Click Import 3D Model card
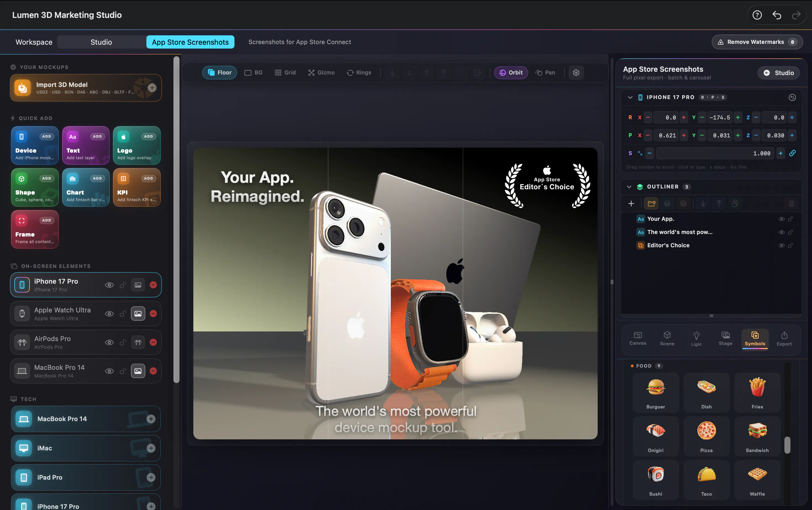The image size is (812, 510). click(x=86, y=88)
